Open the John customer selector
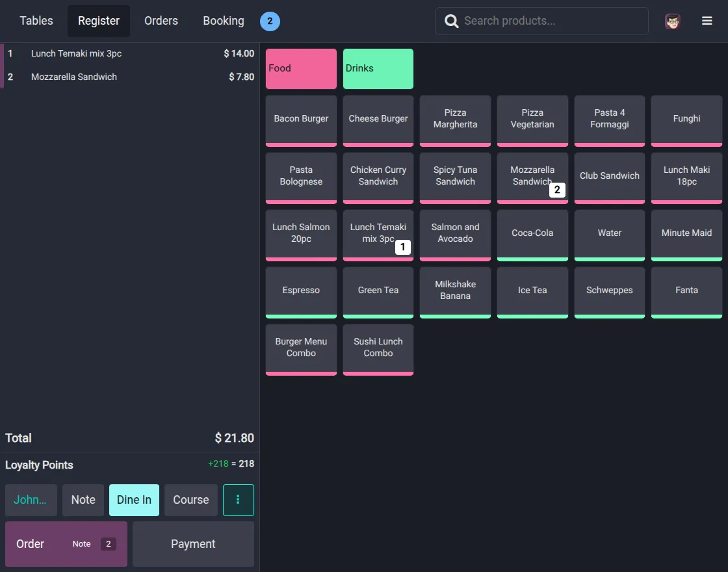 pyautogui.click(x=31, y=499)
